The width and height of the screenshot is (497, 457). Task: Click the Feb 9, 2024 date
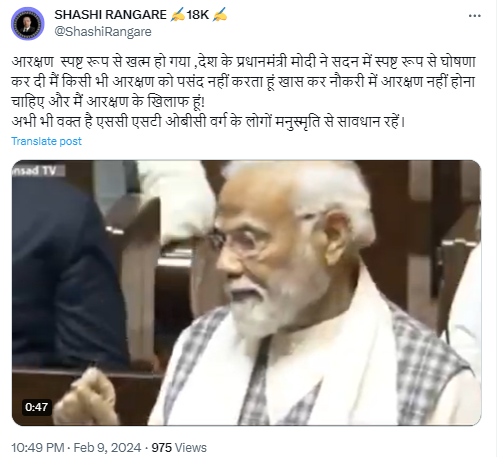pyautogui.click(x=107, y=447)
